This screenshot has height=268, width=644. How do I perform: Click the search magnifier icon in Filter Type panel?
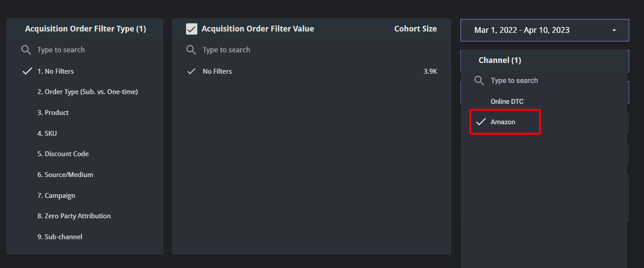(x=26, y=50)
